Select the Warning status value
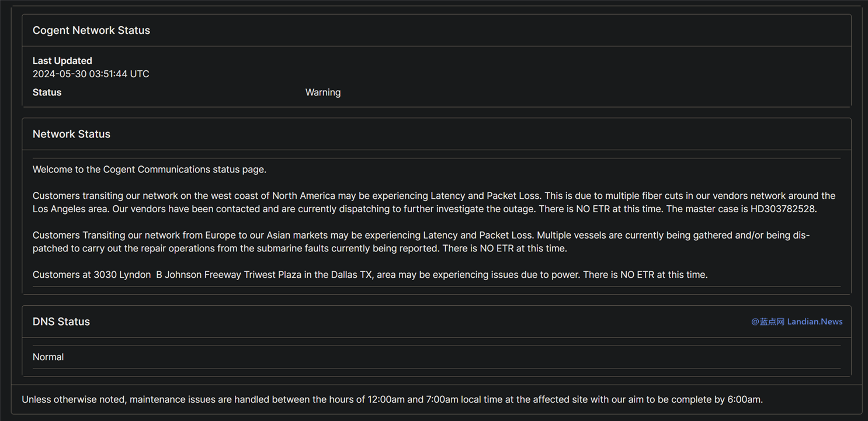The height and width of the screenshot is (421, 868). tap(323, 92)
